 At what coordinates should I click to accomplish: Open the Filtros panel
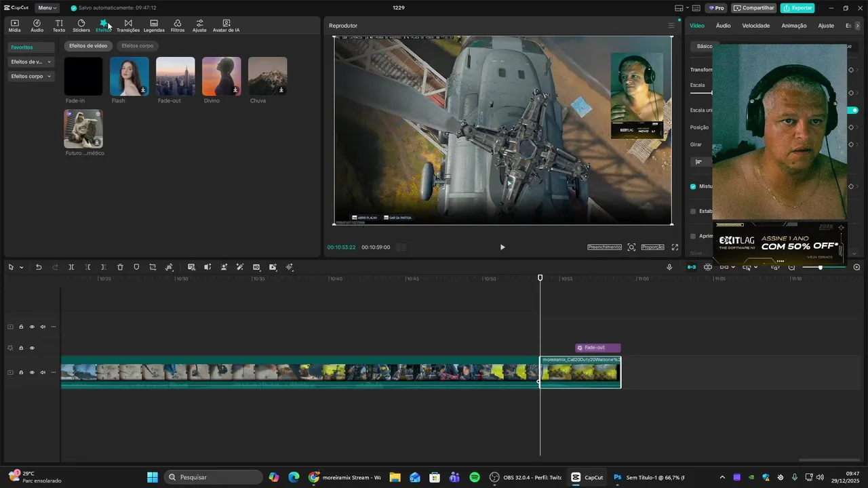(178, 26)
